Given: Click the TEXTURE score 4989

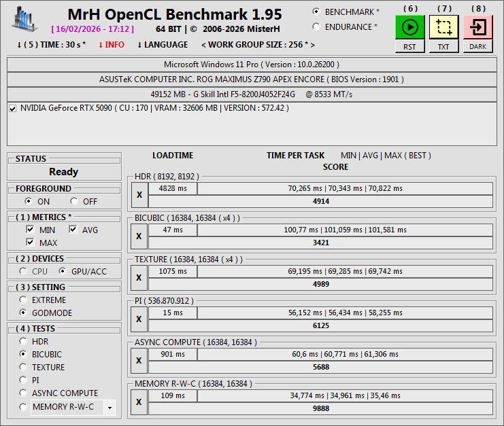Looking at the screenshot, I should (321, 284).
